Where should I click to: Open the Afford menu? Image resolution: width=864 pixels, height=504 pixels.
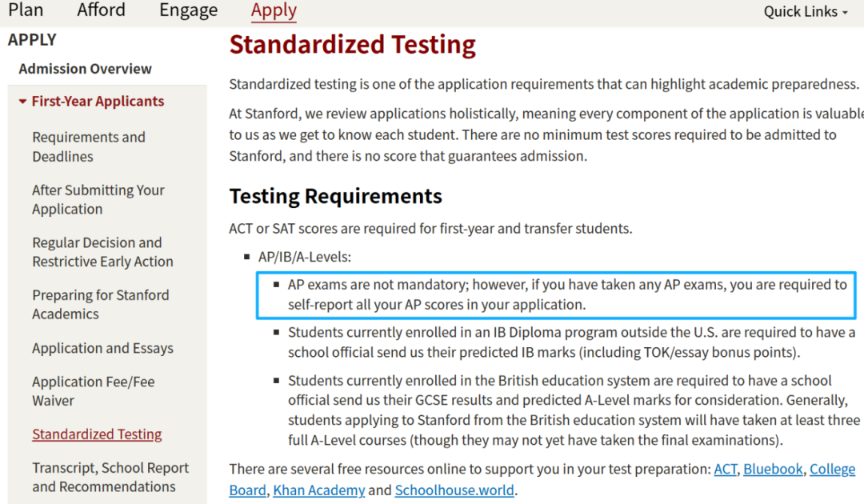click(x=101, y=10)
